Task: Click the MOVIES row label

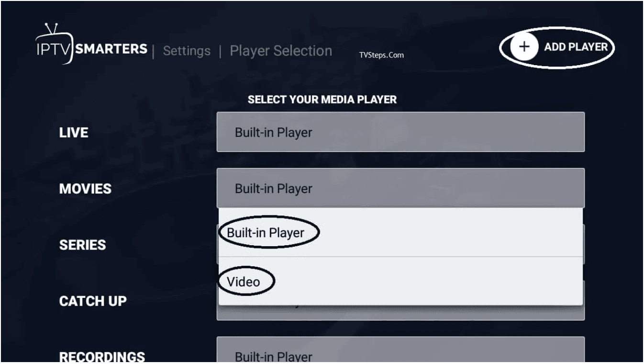Action: pyautogui.click(x=85, y=189)
